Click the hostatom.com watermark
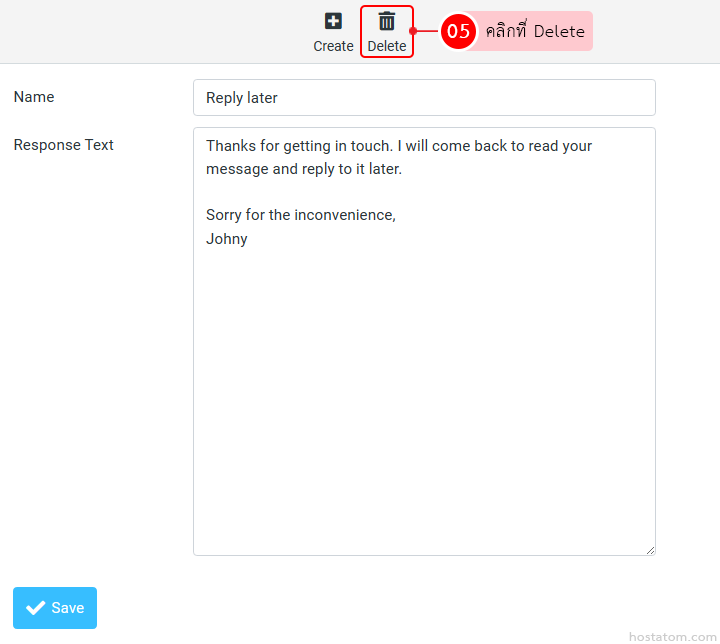This screenshot has width=720, height=644. (x=671, y=636)
